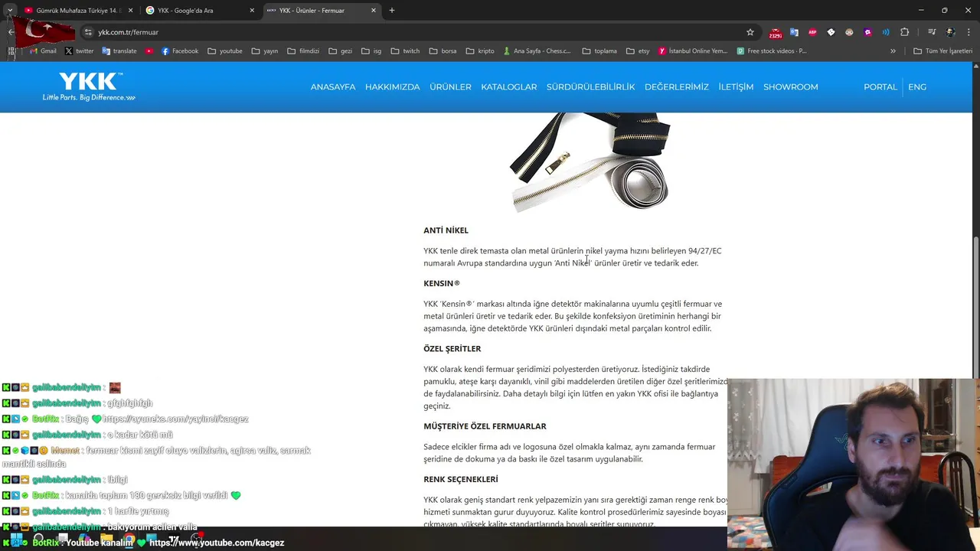980x551 pixels.
Task: Expand the filmdizi bookmarks folder
Action: 303,51
